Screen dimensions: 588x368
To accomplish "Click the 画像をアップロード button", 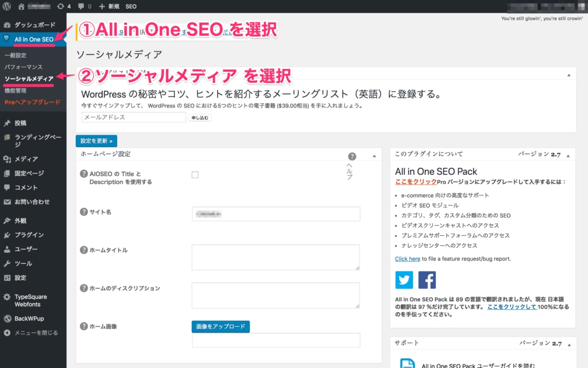I will tap(220, 327).
